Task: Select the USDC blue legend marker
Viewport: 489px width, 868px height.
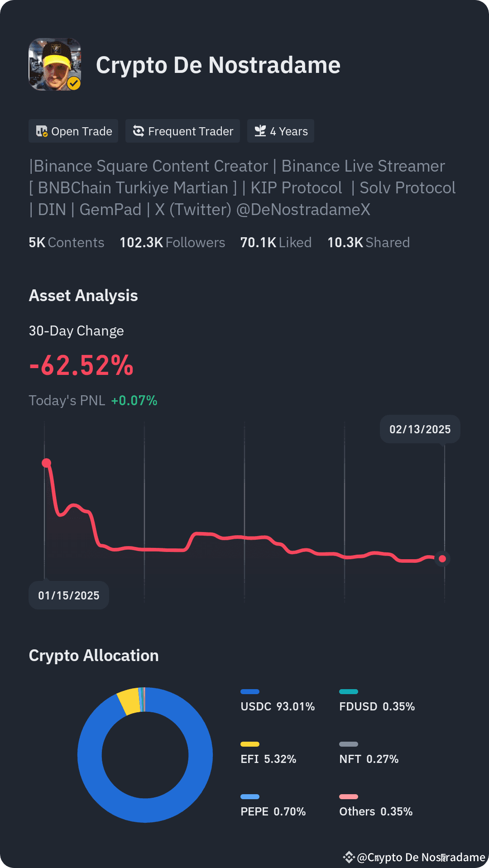Action: (249, 691)
